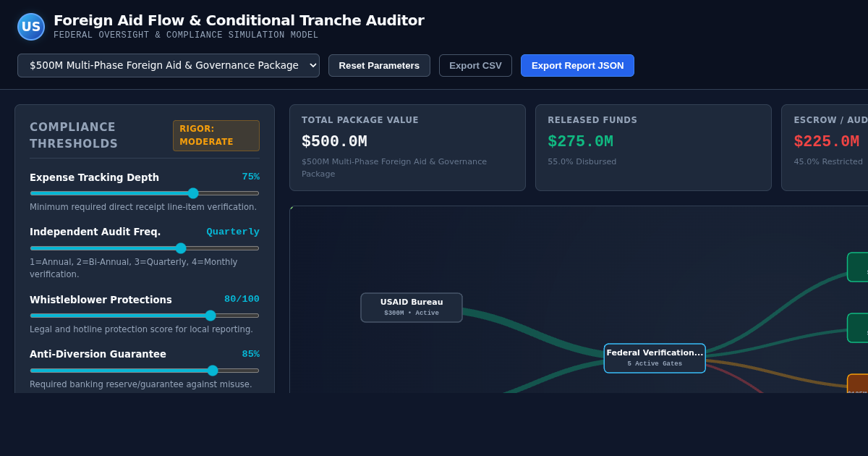Adjust the Anti-Diversion Guarantee slider

(145, 371)
